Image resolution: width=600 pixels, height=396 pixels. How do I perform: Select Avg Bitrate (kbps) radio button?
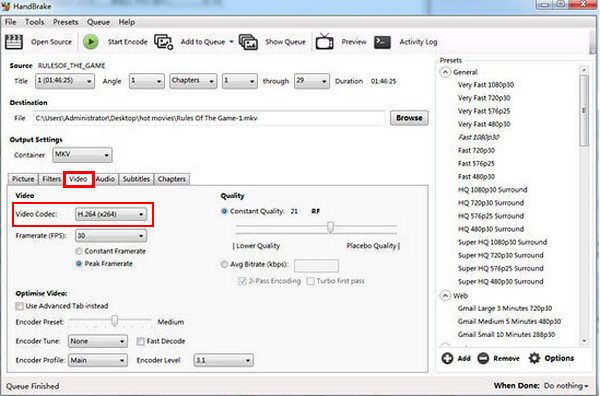tap(224, 264)
